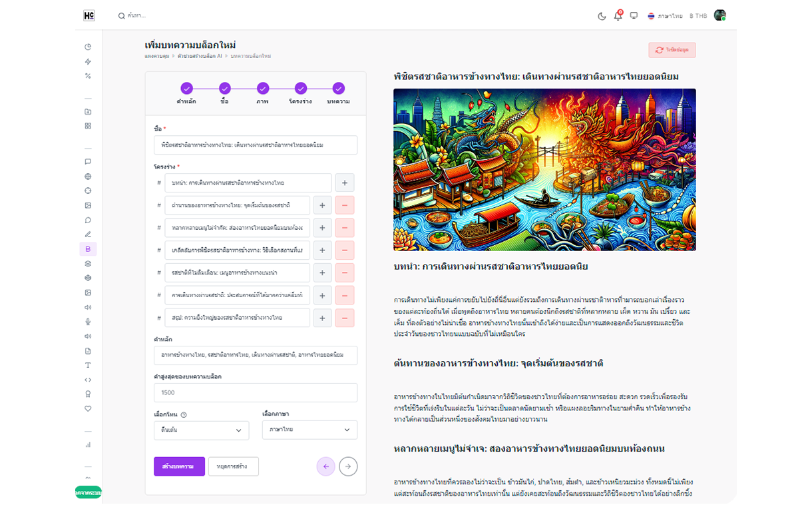Click the green chat widget button at bottom-left
The width and height of the screenshot is (812, 505).
tap(88, 492)
